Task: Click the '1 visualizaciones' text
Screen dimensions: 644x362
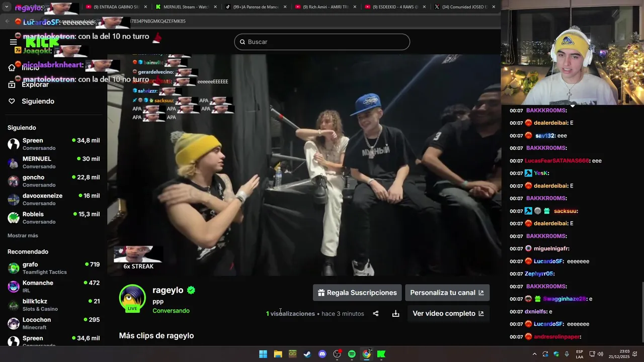Action: click(x=290, y=314)
